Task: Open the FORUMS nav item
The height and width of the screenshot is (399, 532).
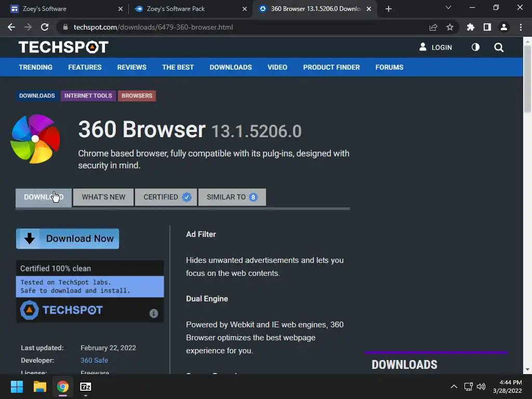Action: [x=389, y=67]
